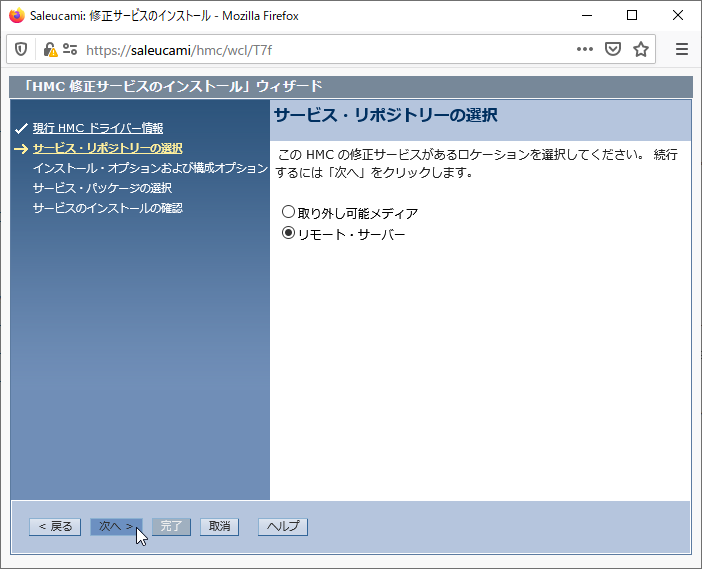The image size is (702, 569).
Task: Click the 完了 button
Action: (171, 527)
